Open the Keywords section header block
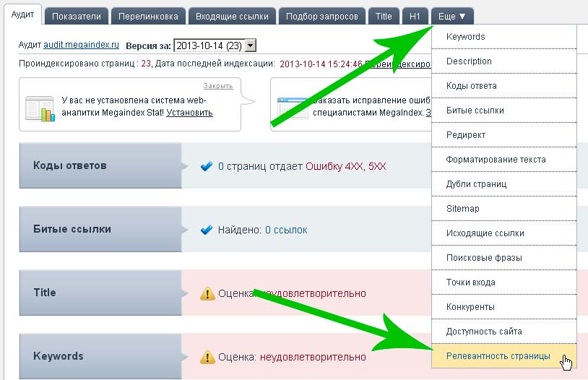Screen dimensions: 588x380 [x=100, y=356]
